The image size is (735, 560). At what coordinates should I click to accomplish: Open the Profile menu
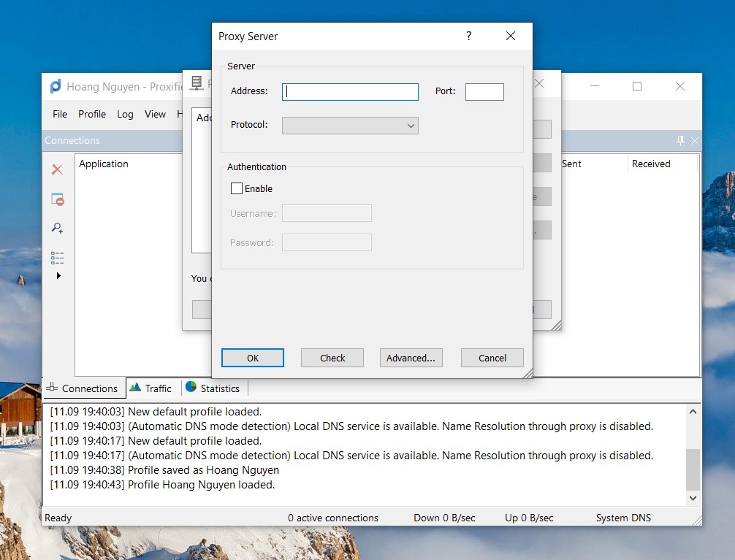pyautogui.click(x=92, y=114)
